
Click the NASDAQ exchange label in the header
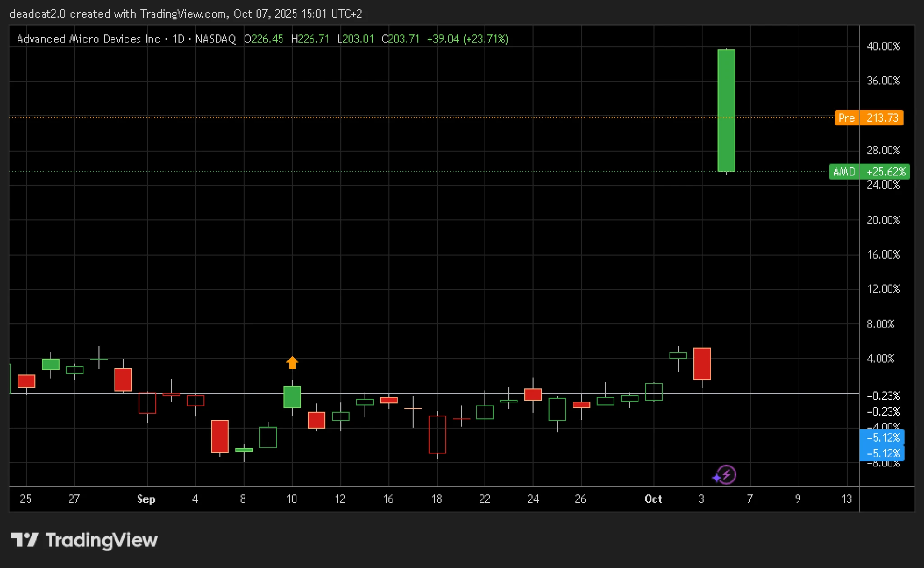215,39
